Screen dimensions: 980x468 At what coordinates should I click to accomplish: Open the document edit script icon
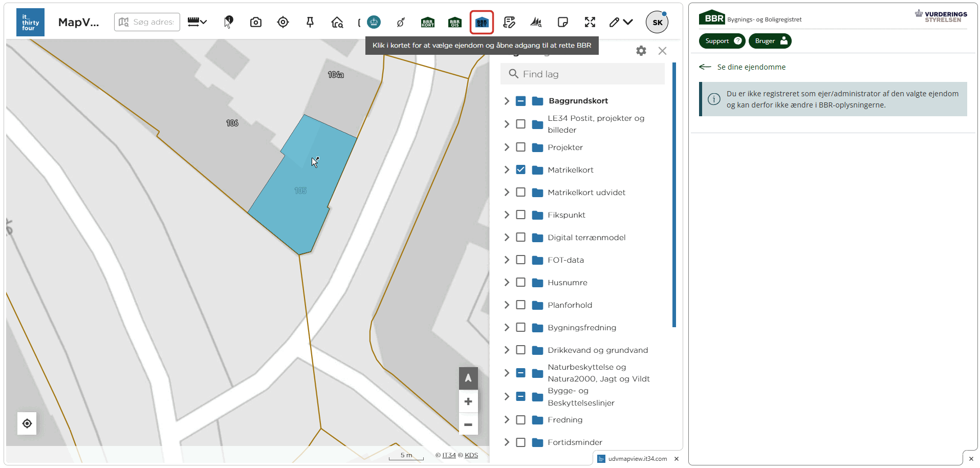pyautogui.click(x=509, y=22)
